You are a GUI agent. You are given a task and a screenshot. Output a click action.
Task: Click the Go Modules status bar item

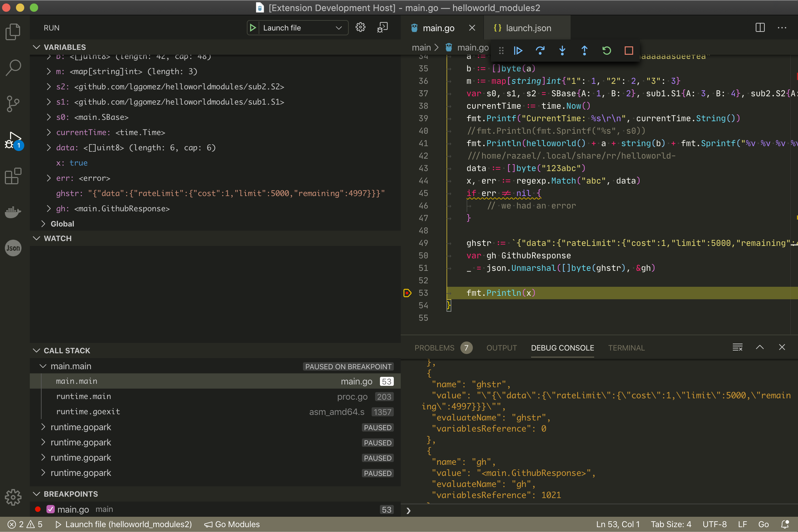(x=232, y=524)
